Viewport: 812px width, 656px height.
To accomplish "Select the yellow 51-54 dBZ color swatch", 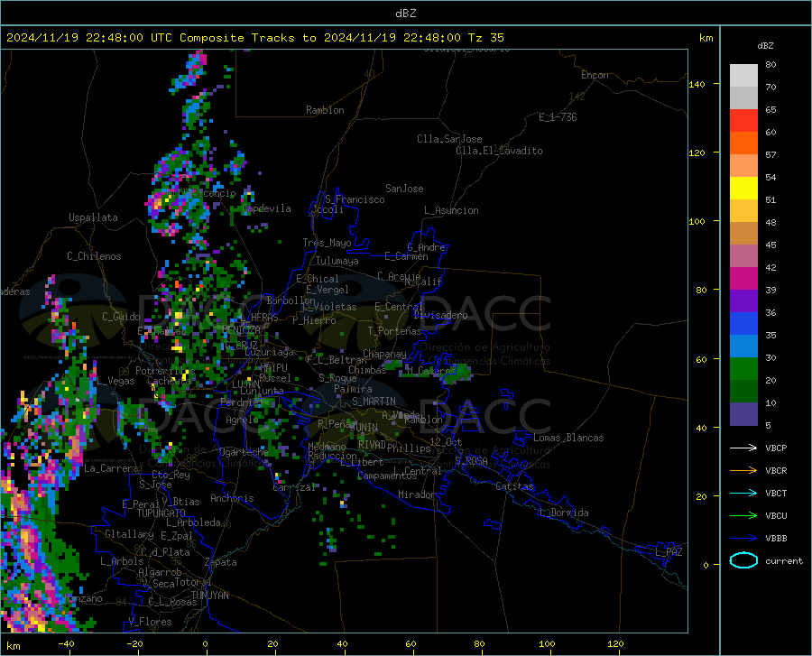I will (x=743, y=189).
